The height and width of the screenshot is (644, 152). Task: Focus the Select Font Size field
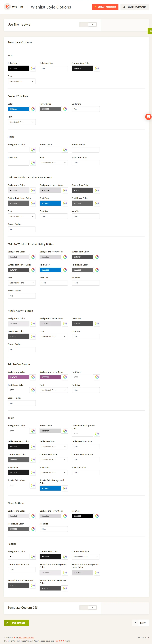[x=85, y=163]
